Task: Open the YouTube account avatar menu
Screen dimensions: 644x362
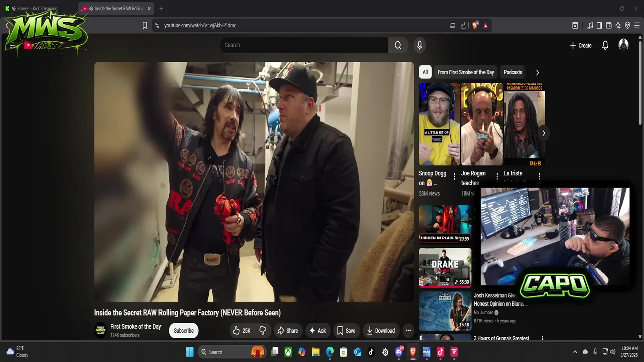Action: coord(623,45)
